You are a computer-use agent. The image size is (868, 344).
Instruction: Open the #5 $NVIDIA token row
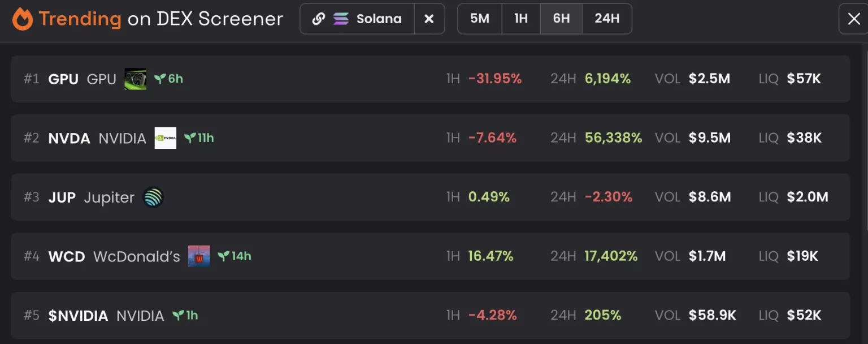tap(339, 315)
